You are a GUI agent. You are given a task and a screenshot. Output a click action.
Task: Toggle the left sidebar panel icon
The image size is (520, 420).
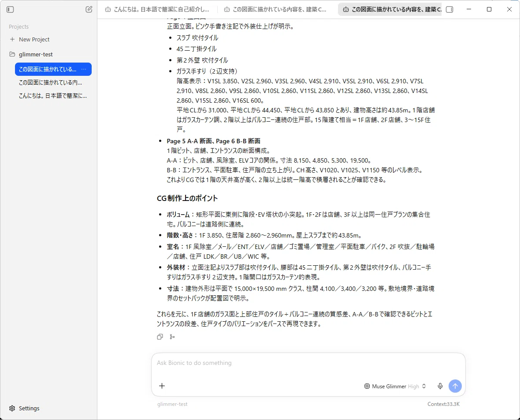10,9
